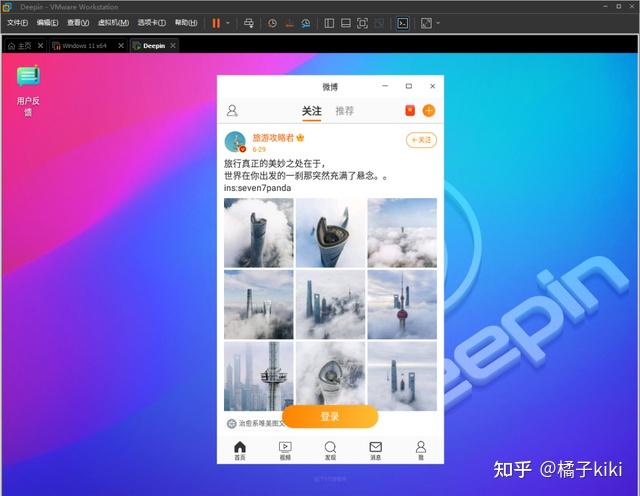
Task: Enter full screen mode icon in VMware toolbar
Action: [362, 23]
